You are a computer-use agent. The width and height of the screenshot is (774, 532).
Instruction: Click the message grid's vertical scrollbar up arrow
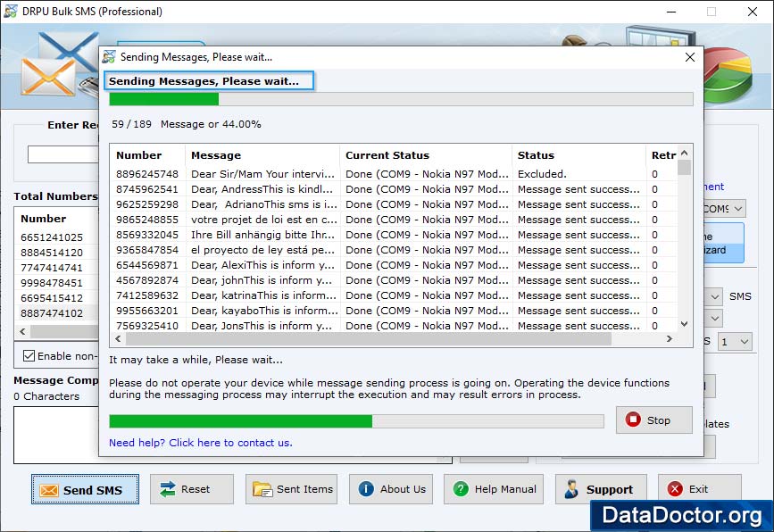(x=684, y=154)
